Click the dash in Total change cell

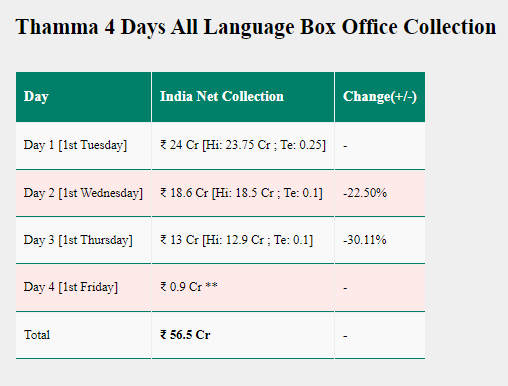point(345,336)
